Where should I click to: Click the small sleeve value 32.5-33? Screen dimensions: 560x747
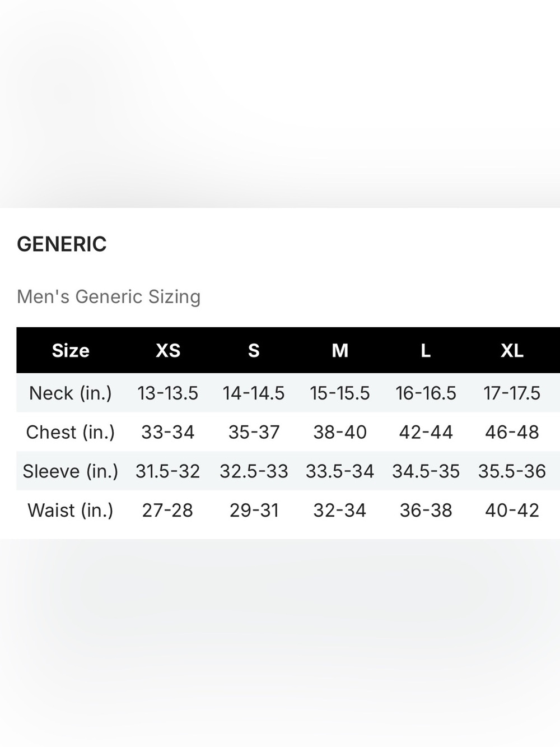254,471
